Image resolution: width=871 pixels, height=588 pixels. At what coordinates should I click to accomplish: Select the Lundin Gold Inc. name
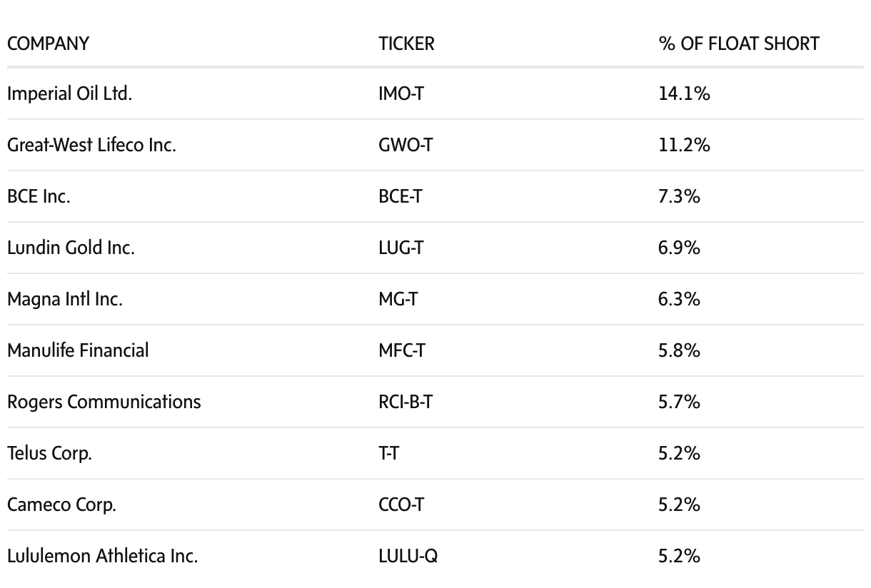[x=71, y=248]
